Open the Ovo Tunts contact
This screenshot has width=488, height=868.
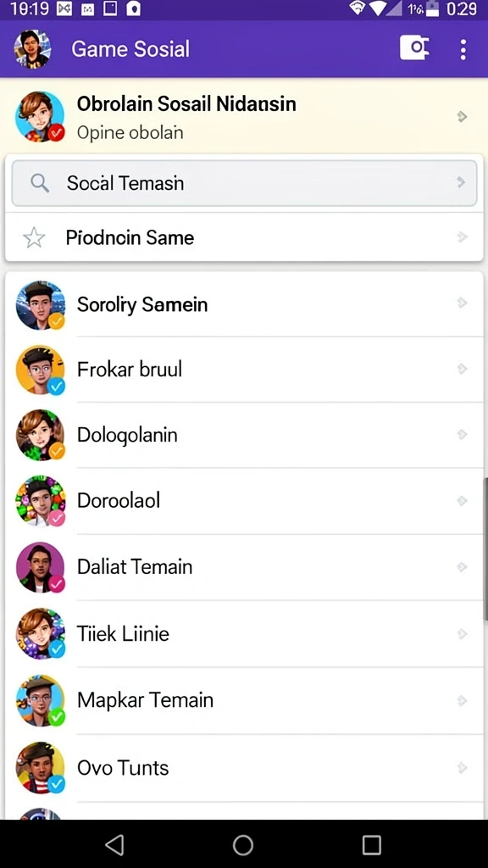[244, 768]
